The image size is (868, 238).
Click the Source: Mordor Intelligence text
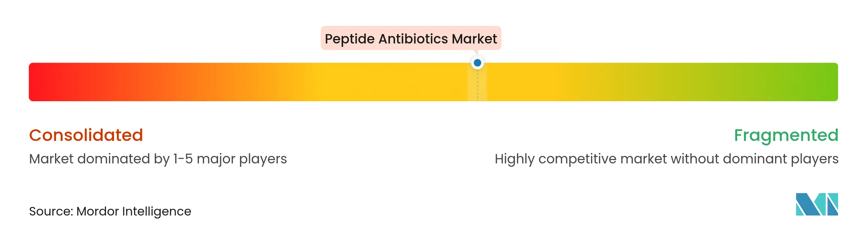click(x=110, y=211)
